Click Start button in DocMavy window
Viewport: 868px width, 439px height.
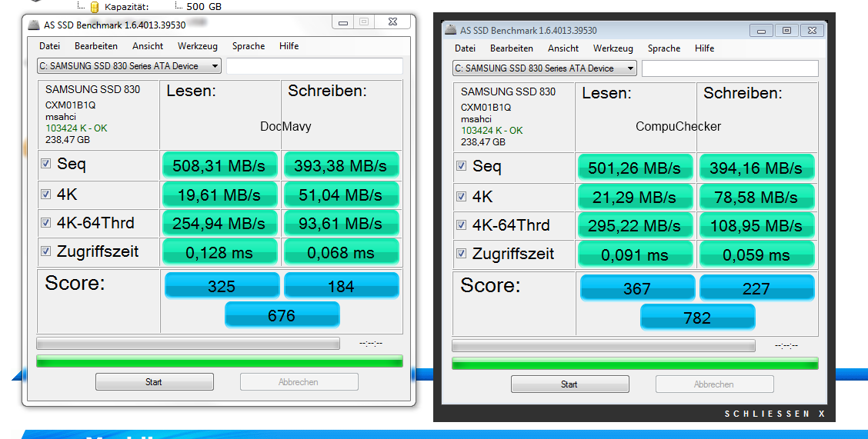(x=155, y=382)
